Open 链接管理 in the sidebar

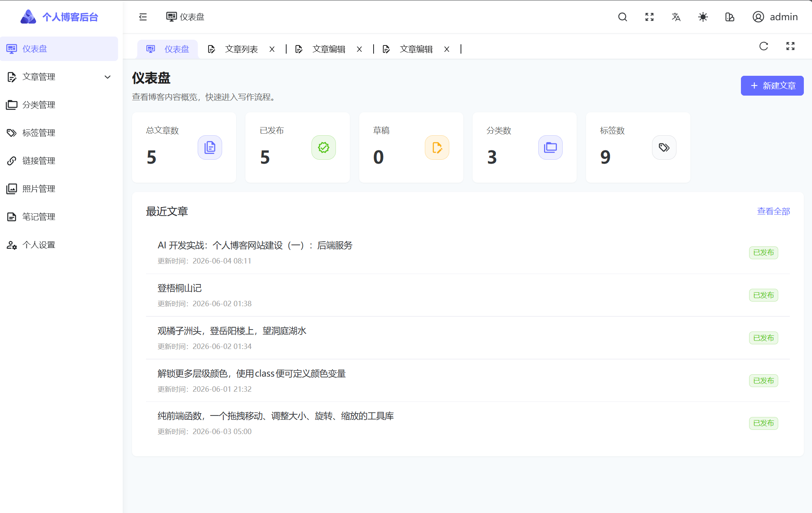[x=59, y=161]
